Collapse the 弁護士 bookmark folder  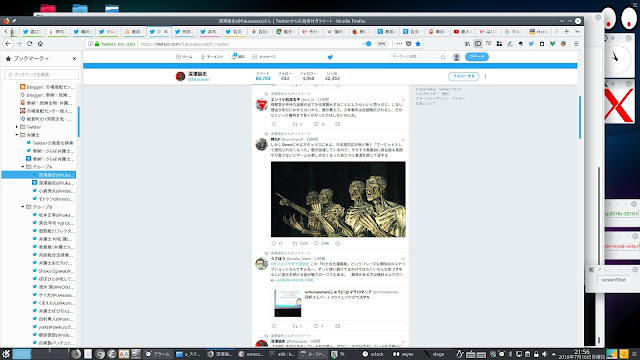[17, 135]
